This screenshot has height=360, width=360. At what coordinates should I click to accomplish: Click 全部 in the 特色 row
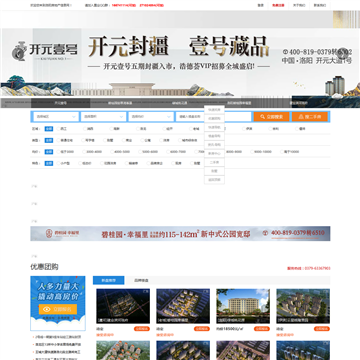point(49,163)
